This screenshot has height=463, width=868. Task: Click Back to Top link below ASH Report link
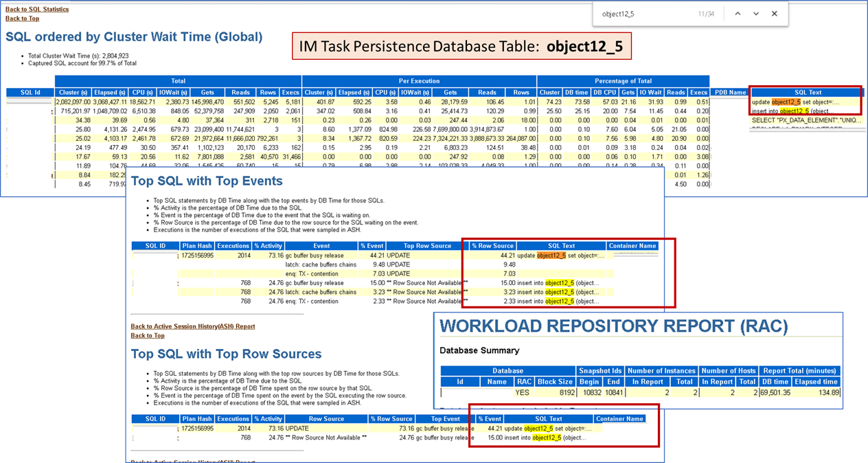(x=148, y=335)
